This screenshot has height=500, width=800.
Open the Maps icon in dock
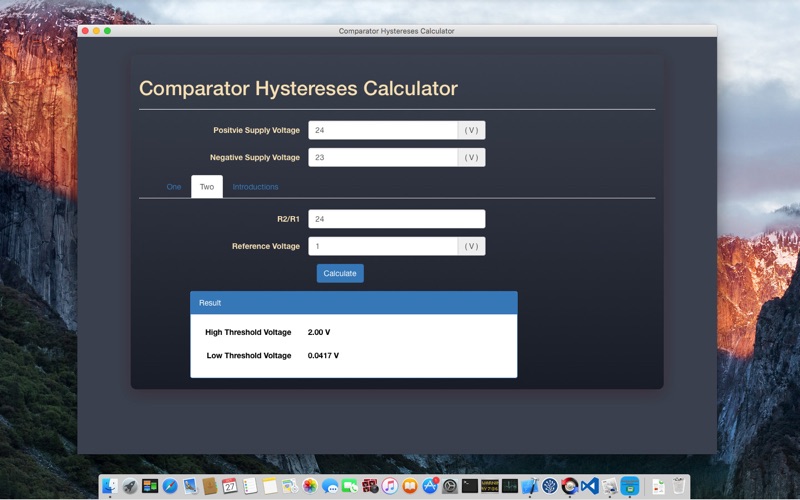pyautogui.click(x=290, y=486)
